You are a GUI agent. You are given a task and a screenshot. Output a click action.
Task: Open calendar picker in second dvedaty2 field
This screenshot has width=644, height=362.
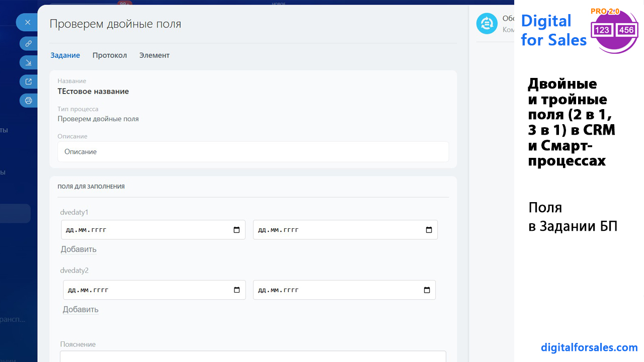click(427, 290)
